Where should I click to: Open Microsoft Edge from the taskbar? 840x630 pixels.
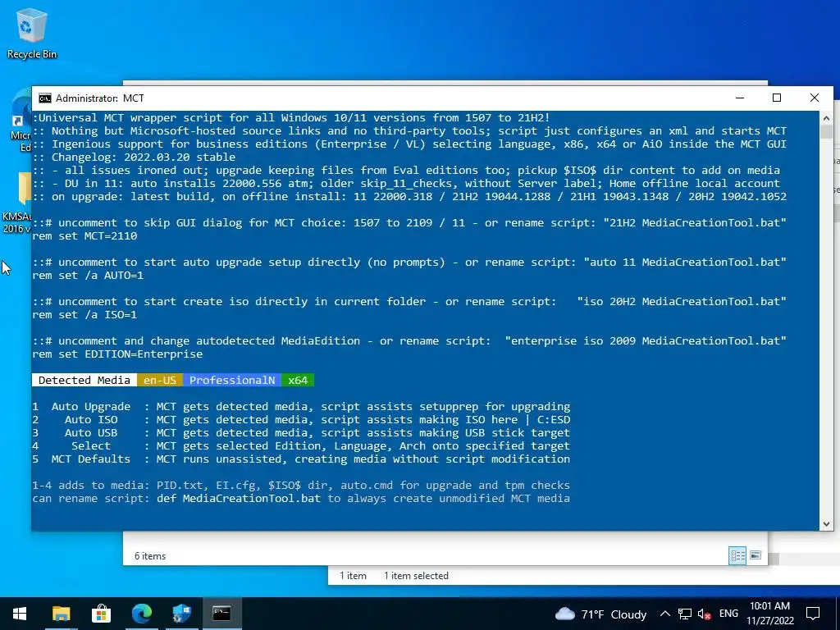pos(141,614)
